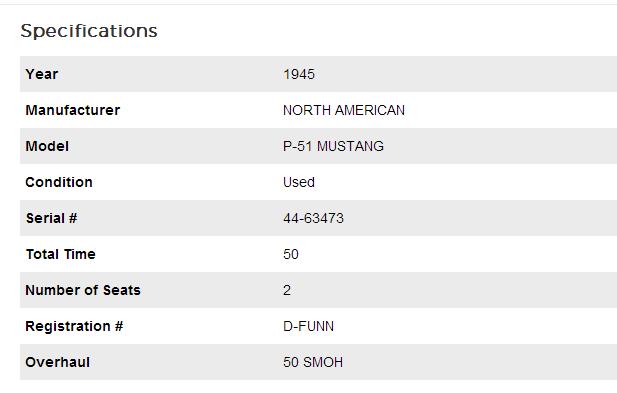The height and width of the screenshot is (393, 617).
Task: Click the Specifications heading
Action: (x=89, y=31)
